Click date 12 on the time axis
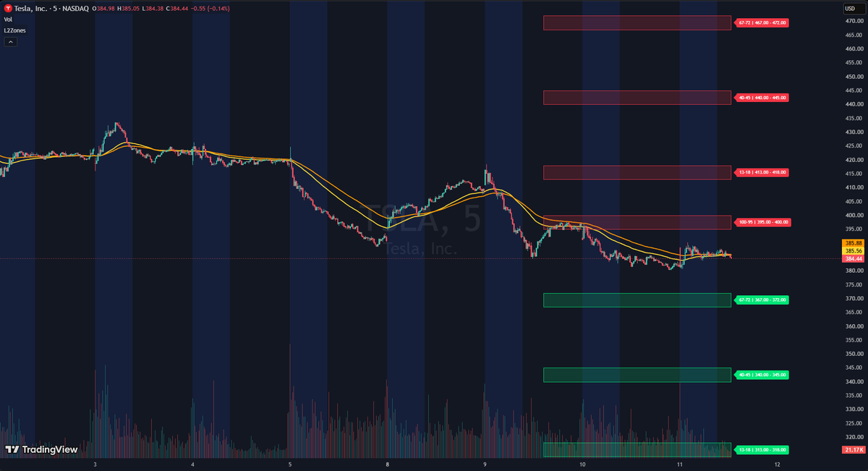This screenshot has height=471, width=868. point(777,464)
